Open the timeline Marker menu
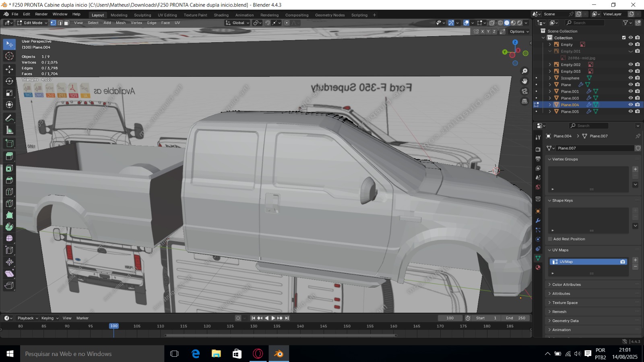 point(83,318)
